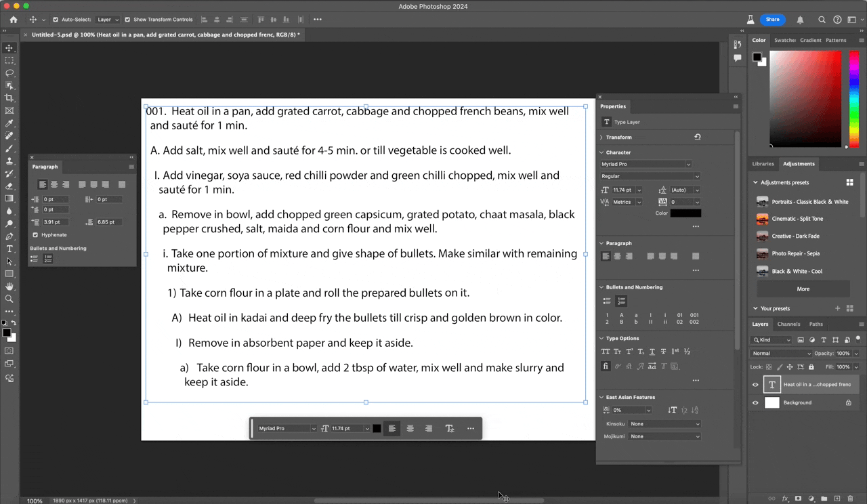Viewport: 867px width, 504px height.
Task: Enable bulleted list in Bullets and Numbering
Action: coord(607,300)
